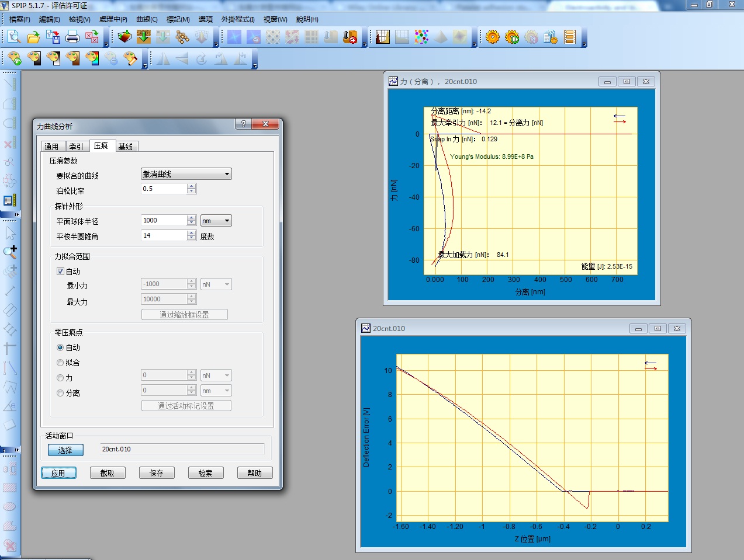Screen dimensions: 744x560
Task: Click the save file floppy icon
Action: pyautogui.click(x=53, y=37)
